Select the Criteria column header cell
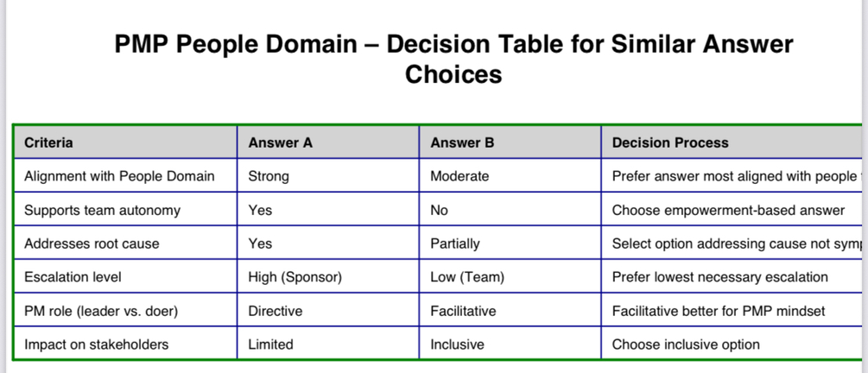 click(x=48, y=142)
